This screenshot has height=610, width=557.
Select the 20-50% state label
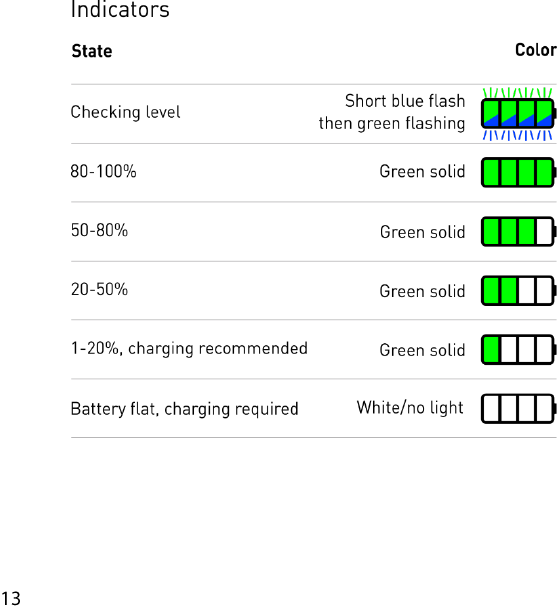tap(99, 289)
